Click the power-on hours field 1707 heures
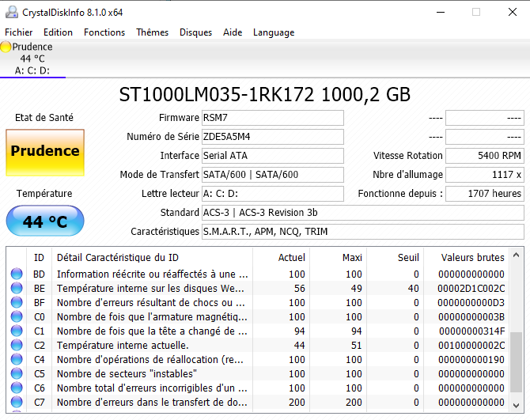Screen dimensions: 530x420 click(485, 194)
